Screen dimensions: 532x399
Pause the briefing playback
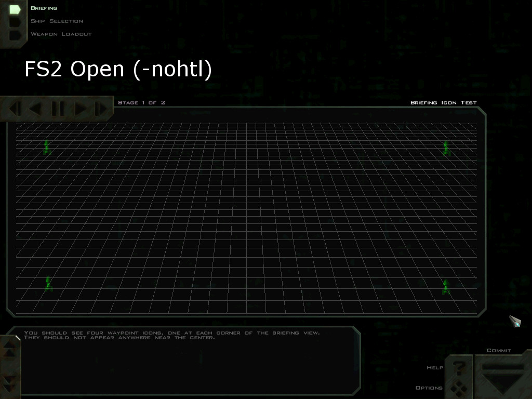(x=58, y=109)
